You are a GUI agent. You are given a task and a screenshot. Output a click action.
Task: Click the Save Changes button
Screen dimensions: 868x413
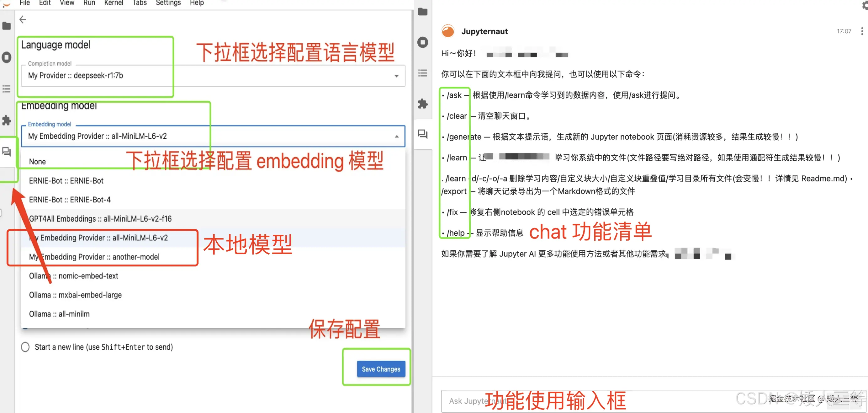(381, 369)
